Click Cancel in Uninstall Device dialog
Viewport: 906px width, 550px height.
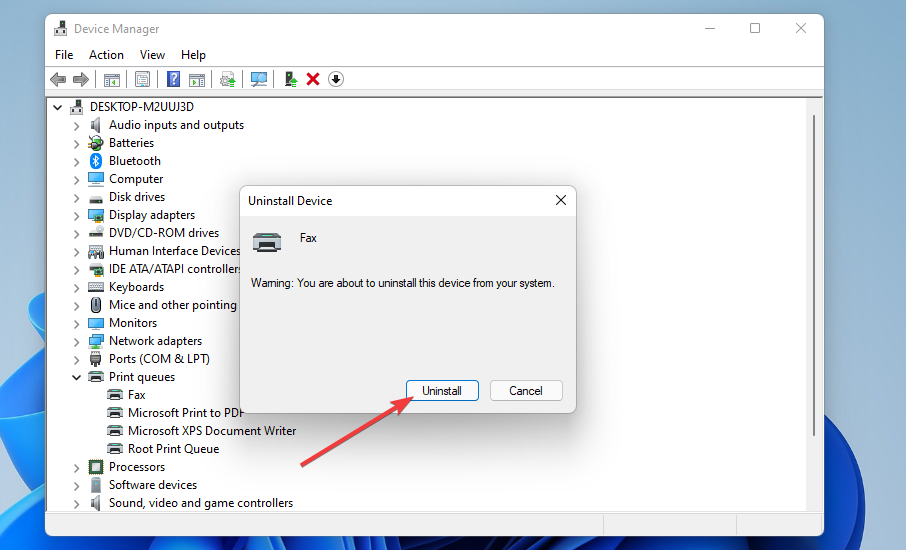pos(526,391)
